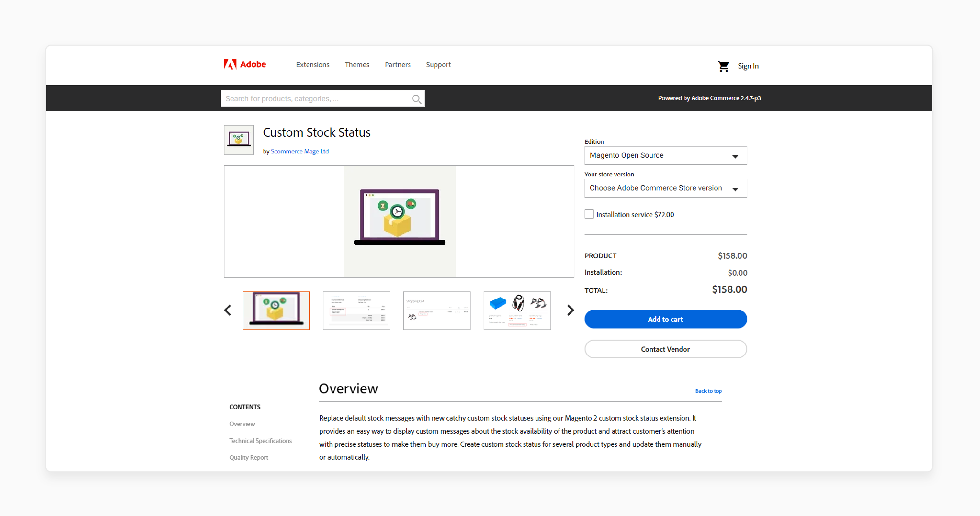Click the Custom Stock Status title
The image size is (980, 516).
317,132
